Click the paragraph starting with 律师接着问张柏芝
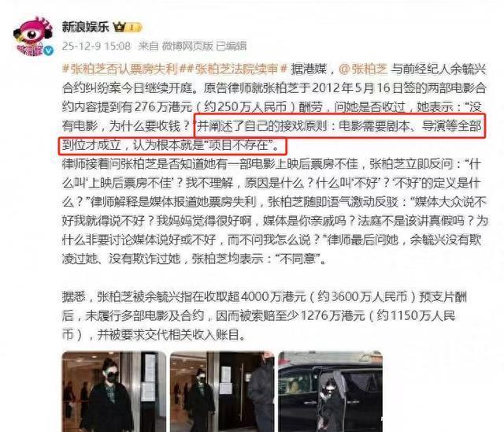Image resolution: width=504 pixels, height=432 pixels. (275, 211)
